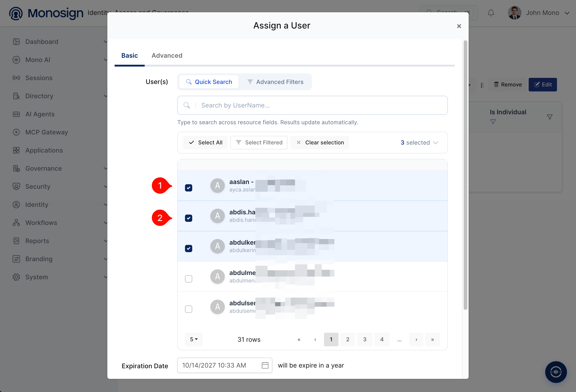The image size is (576, 392).
Task: Open the Dashboard sidebar icon
Action: click(16, 42)
